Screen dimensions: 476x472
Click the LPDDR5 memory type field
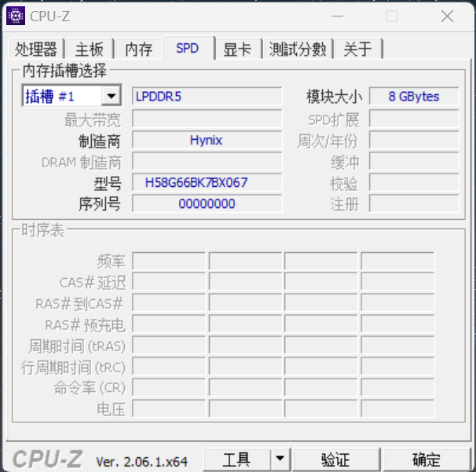pos(207,97)
